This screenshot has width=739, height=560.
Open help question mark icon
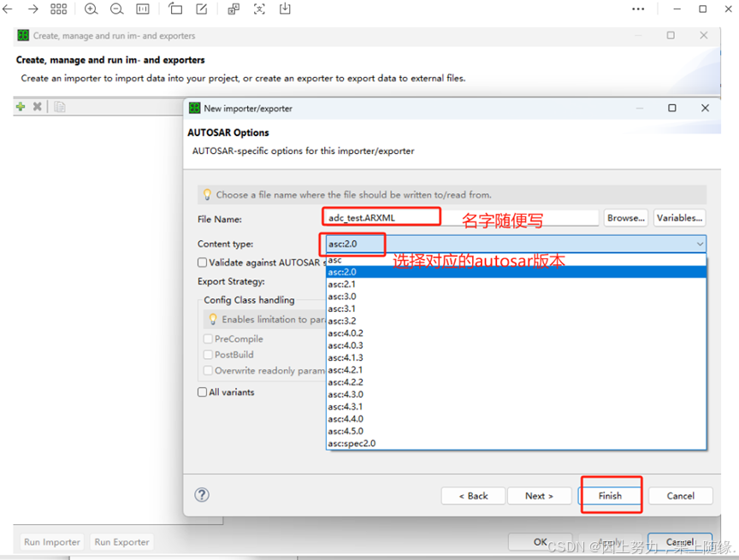(202, 494)
